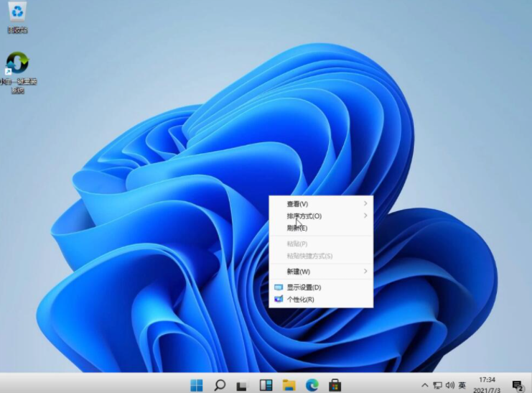Launch File Explorer from taskbar
The height and width of the screenshot is (393, 532).
click(289, 385)
